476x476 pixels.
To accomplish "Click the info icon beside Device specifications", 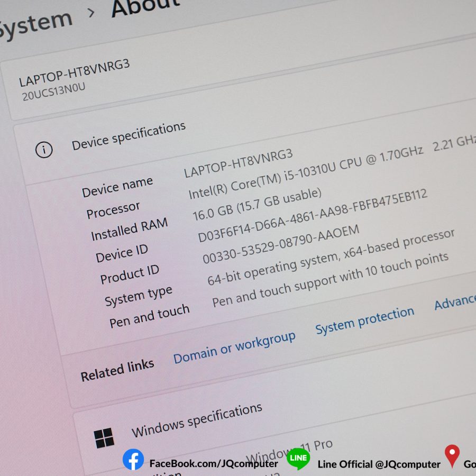I will pos(44,149).
